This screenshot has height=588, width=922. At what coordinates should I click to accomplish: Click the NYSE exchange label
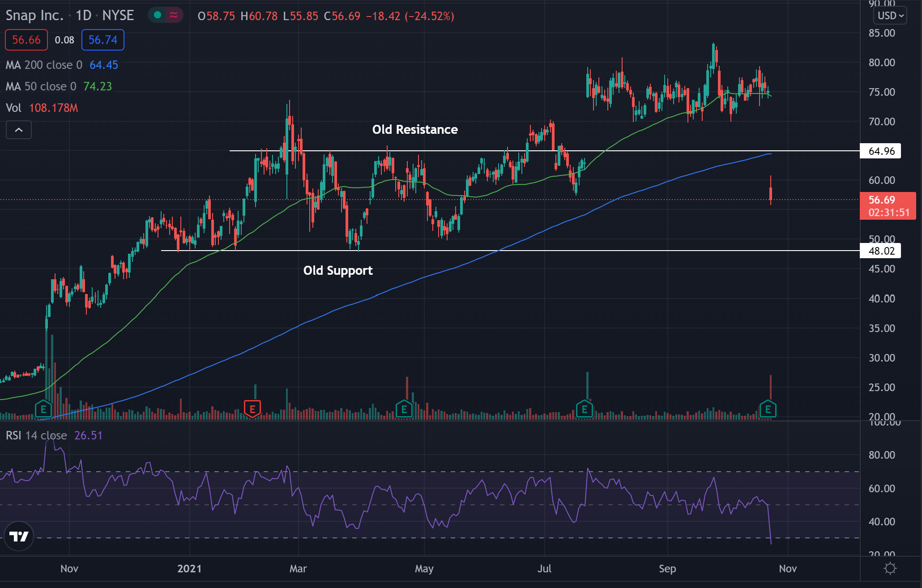tap(118, 16)
